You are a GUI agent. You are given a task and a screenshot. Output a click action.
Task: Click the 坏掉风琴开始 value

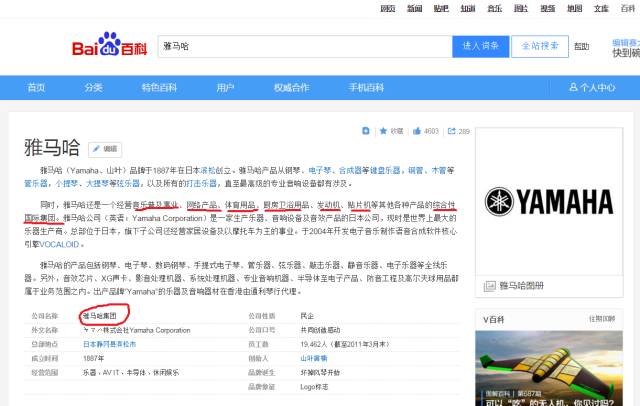pyautogui.click(x=320, y=373)
